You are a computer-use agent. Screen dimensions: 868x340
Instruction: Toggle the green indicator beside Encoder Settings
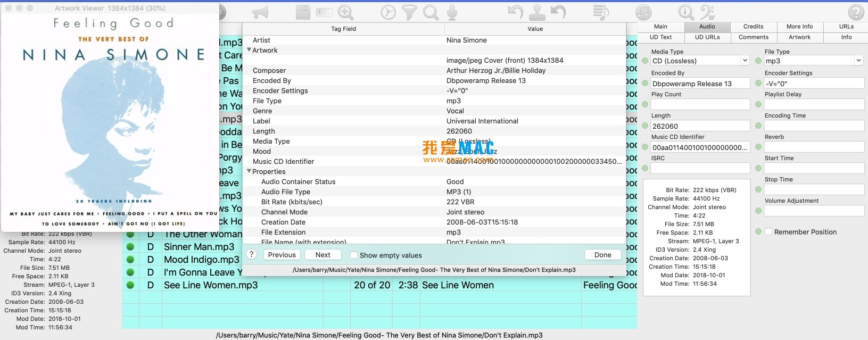(758, 83)
